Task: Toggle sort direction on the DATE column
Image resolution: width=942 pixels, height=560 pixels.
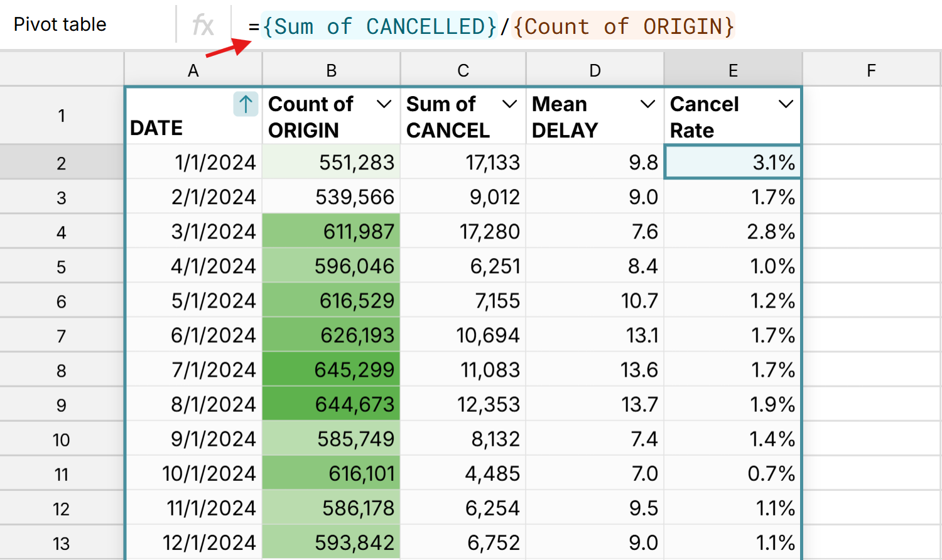Action: pos(245,104)
